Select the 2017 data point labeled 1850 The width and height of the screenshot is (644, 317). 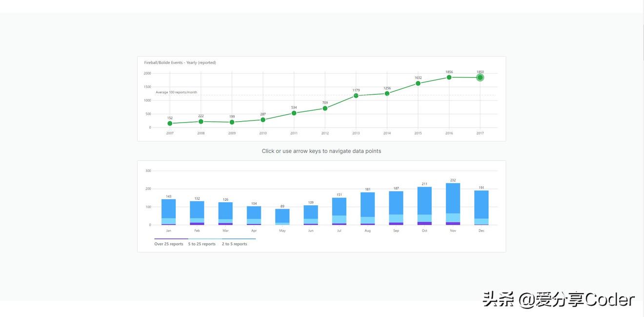click(x=480, y=77)
